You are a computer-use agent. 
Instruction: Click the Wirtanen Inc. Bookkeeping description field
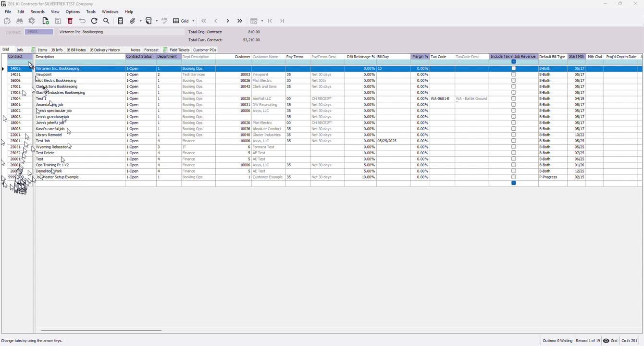click(121, 32)
